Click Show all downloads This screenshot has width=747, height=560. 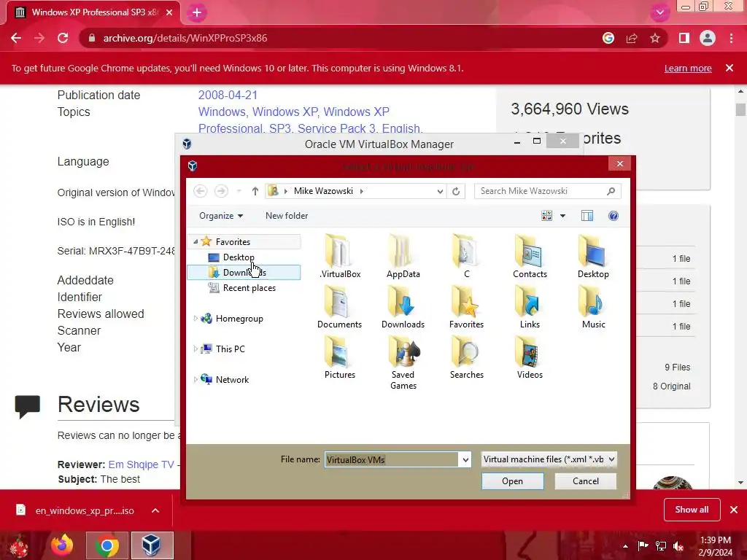[692, 510]
